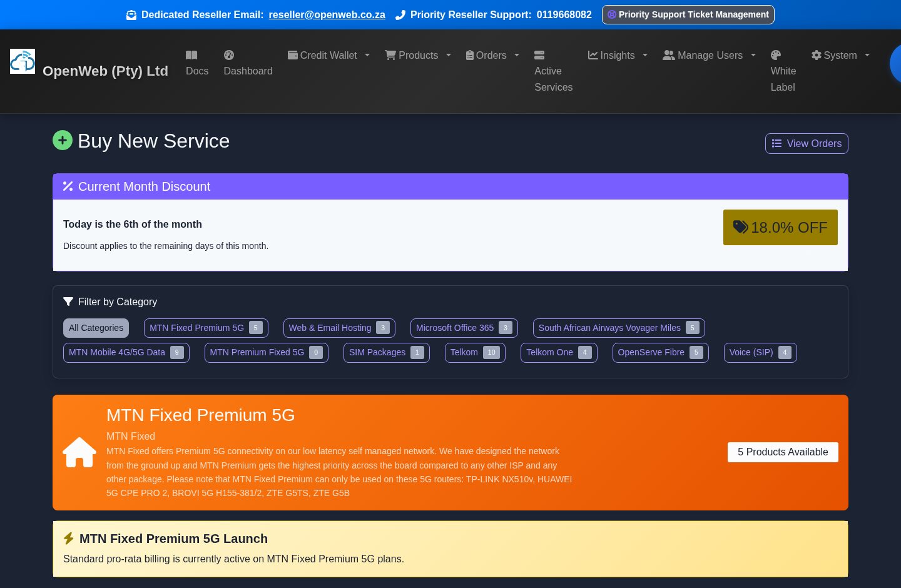The width and height of the screenshot is (901, 588).
Task: Click the percent icon in Current Month Discount
Action: coord(68,186)
